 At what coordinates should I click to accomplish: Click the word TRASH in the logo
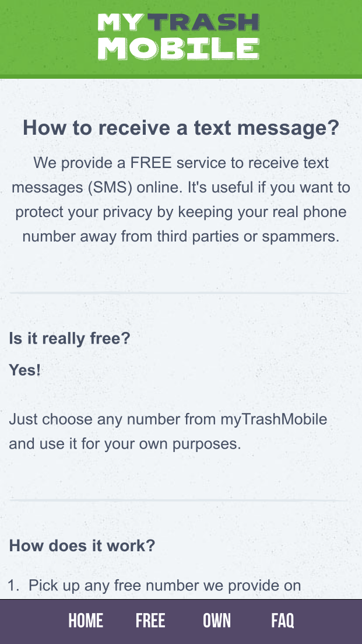click(203, 23)
